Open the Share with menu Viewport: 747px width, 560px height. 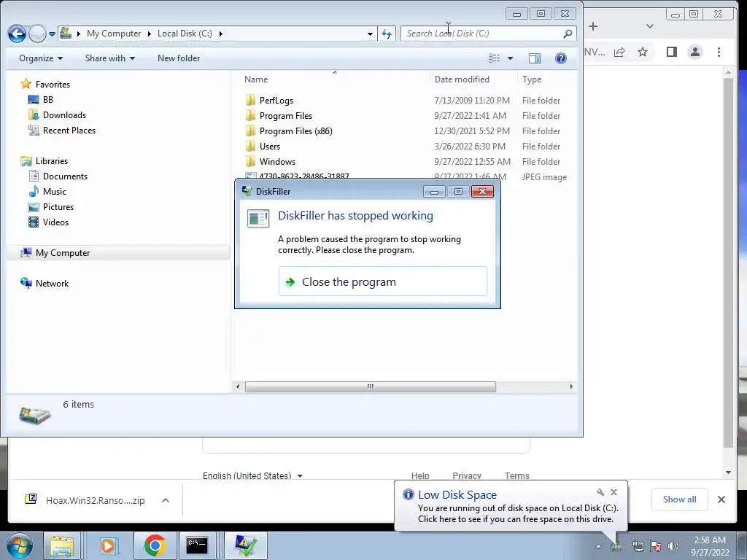tap(109, 58)
